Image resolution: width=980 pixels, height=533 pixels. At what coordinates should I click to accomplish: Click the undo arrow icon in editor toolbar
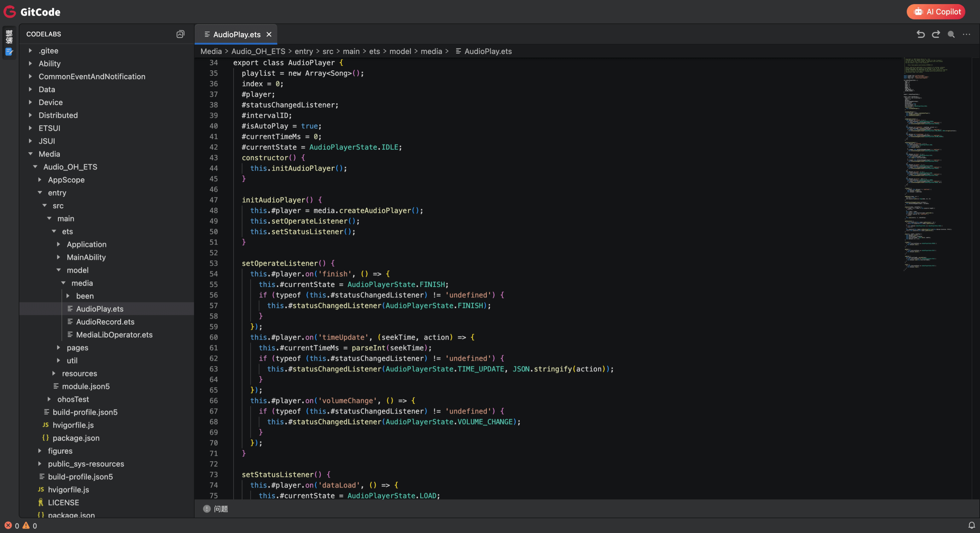click(920, 34)
